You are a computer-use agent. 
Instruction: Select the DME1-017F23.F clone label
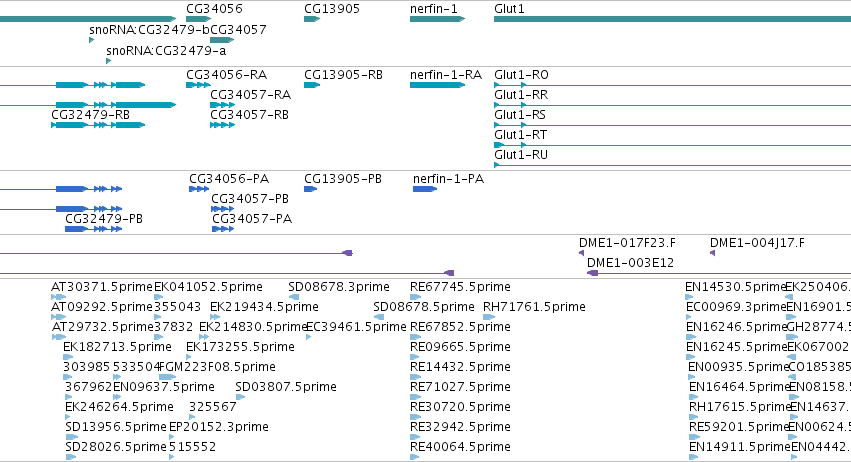pos(627,243)
